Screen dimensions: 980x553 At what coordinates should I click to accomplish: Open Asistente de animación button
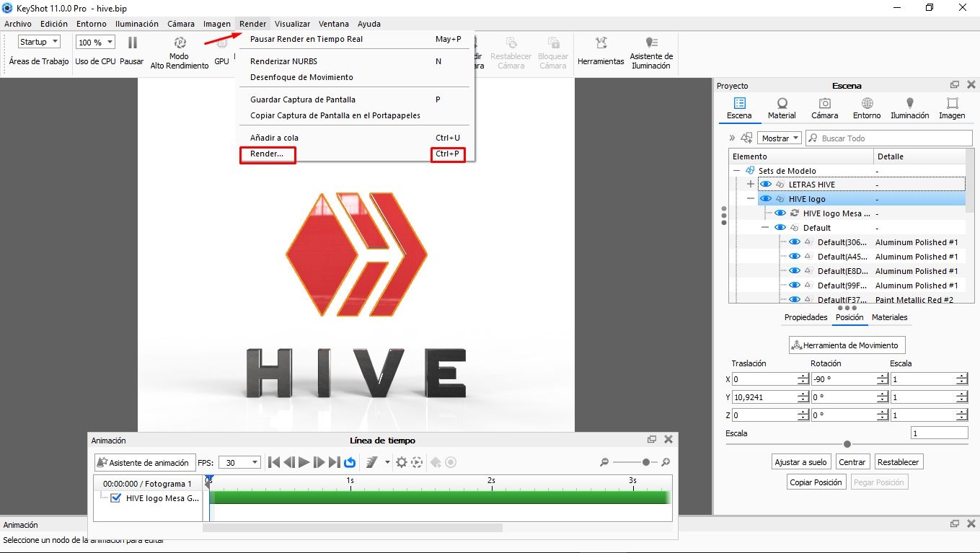pos(144,462)
